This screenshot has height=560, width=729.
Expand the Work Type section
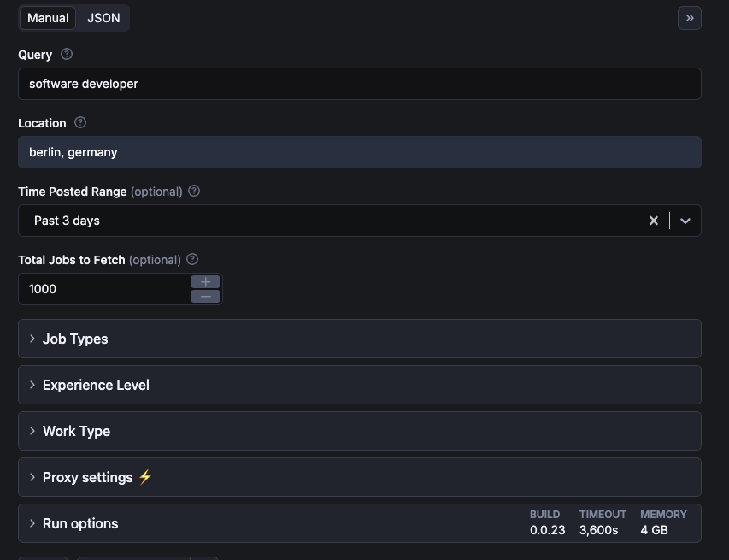click(x=360, y=431)
